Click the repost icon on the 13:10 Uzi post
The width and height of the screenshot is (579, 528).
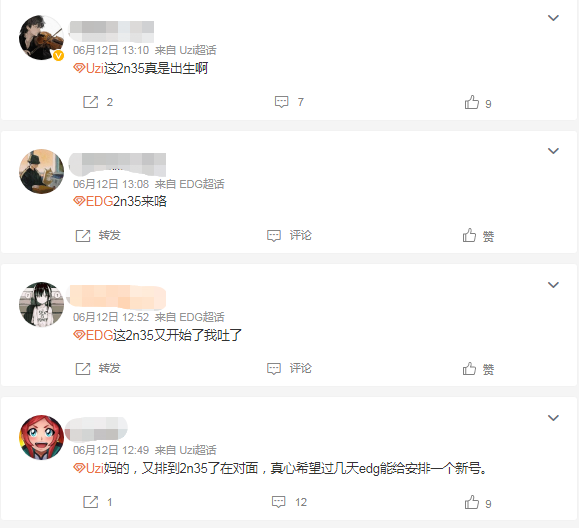click(x=90, y=102)
